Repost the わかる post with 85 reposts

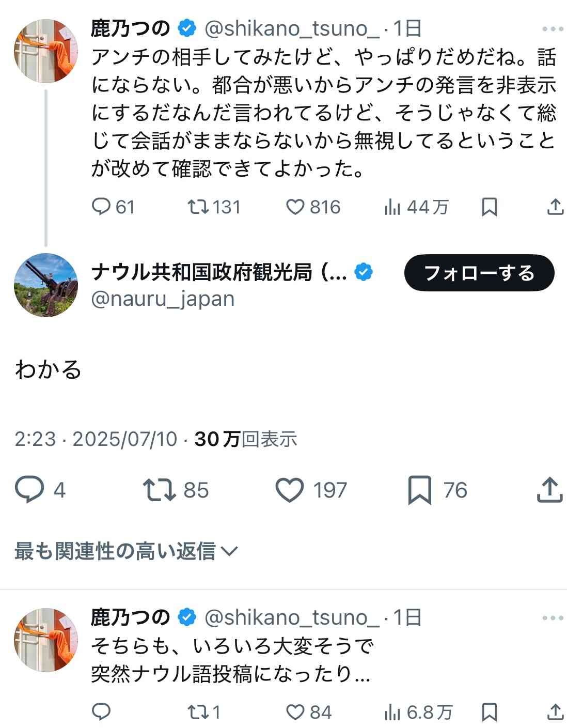point(159,490)
